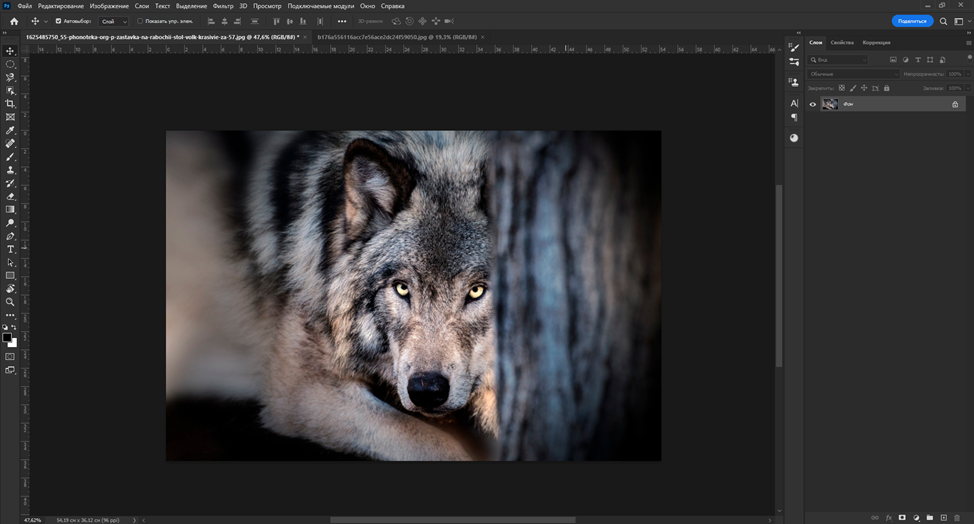Select the Zoom tool in the toolbox
The width and height of the screenshot is (974, 524).
point(10,302)
